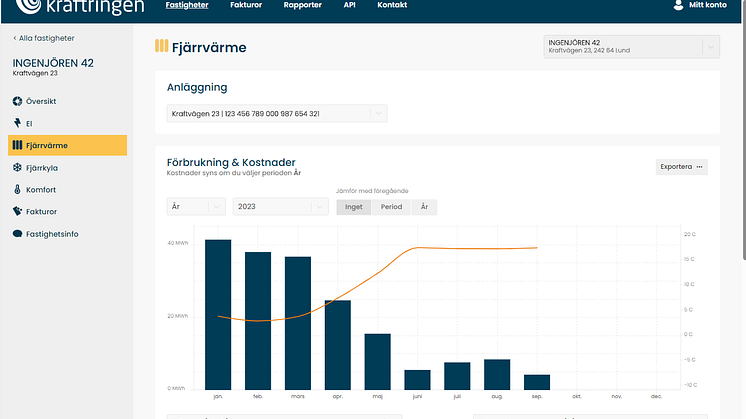Open Fakturor in top navigation
746x419 pixels.
[246, 5]
